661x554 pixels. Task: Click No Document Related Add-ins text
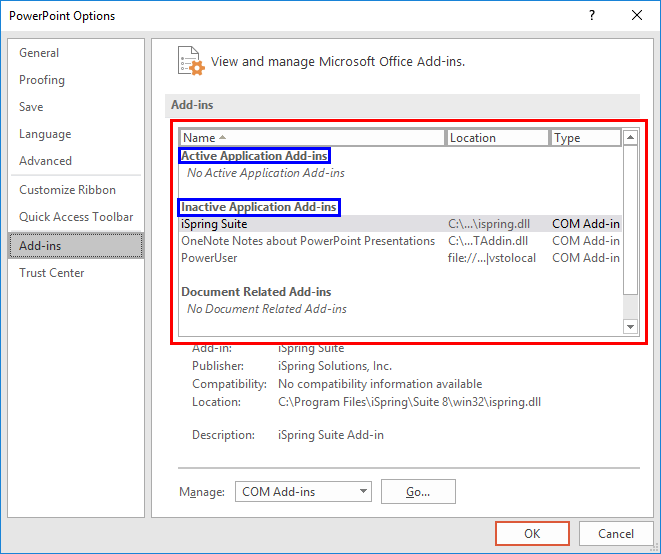[267, 309]
